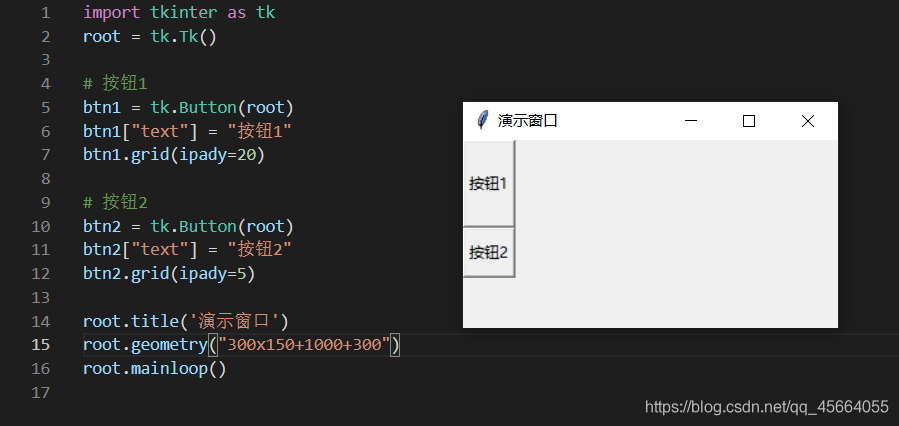Minimize the 演示窗口 window
This screenshot has height=426, width=899.
pyautogui.click(x=690, y=121)
